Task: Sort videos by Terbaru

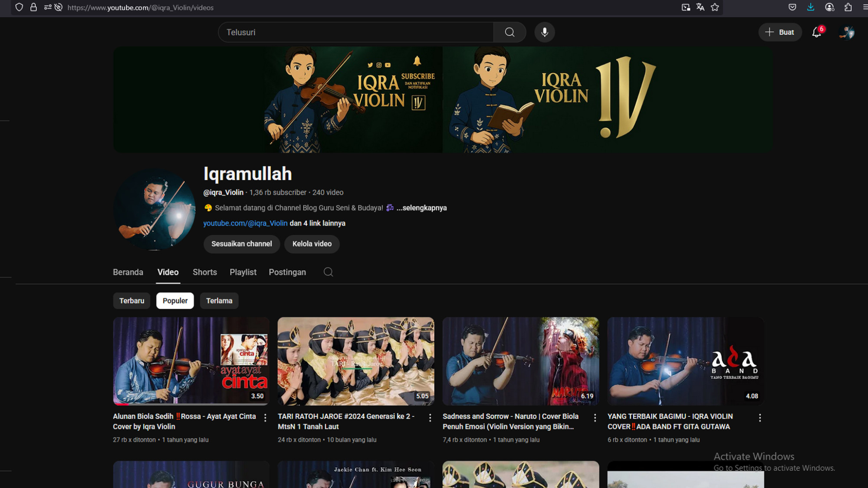Action: click(132, 301)
